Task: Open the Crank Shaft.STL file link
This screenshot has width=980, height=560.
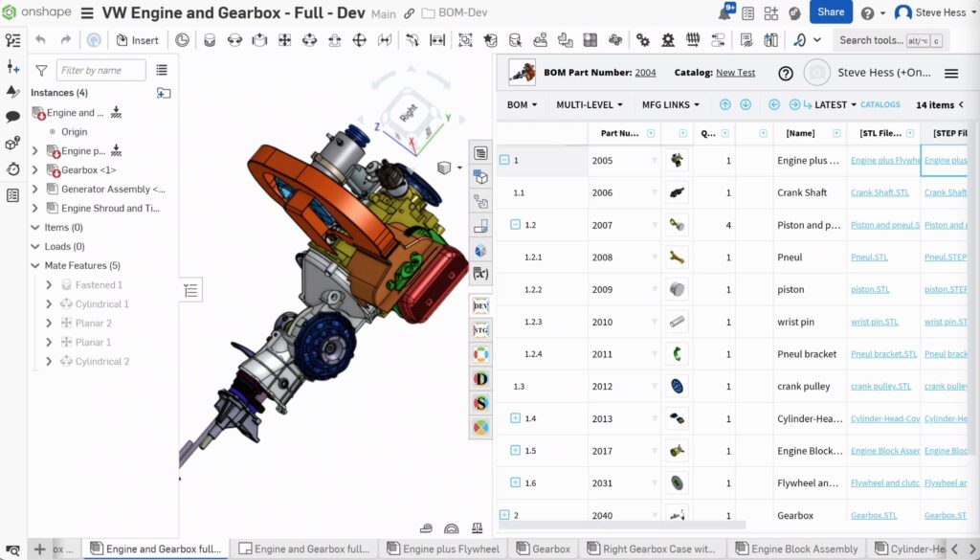Action: tap(880, 192)
